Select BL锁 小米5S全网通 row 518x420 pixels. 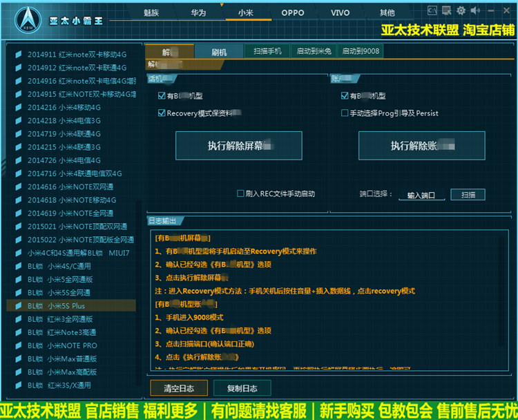click(x=71, y=292)
